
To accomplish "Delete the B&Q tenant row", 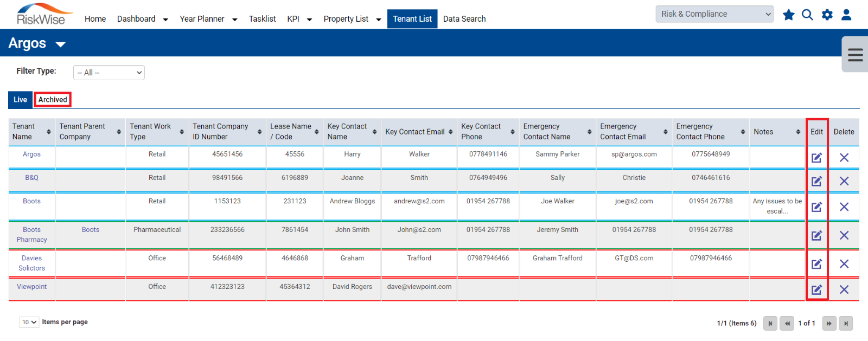I will (844, 181).
